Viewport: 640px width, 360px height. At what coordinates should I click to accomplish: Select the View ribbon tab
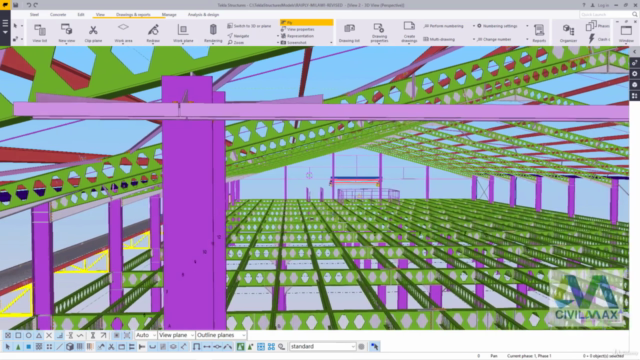point(100,14)
